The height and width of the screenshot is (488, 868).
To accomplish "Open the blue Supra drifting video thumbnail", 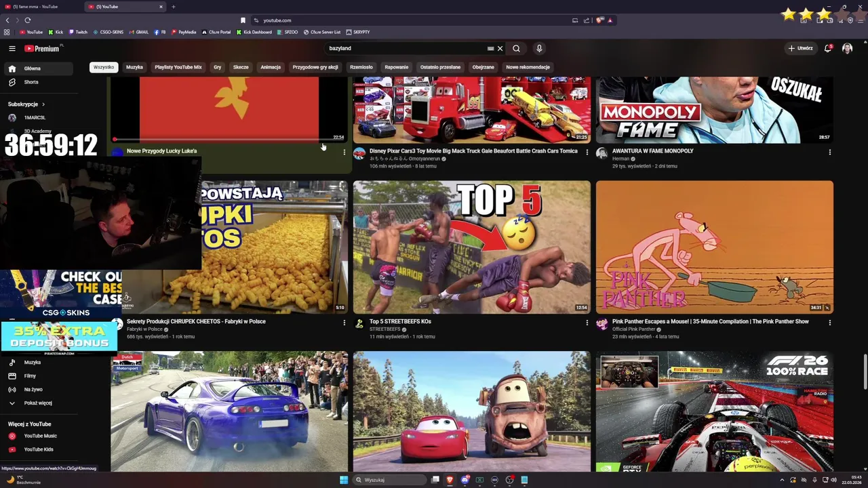I will pos(229,411).
